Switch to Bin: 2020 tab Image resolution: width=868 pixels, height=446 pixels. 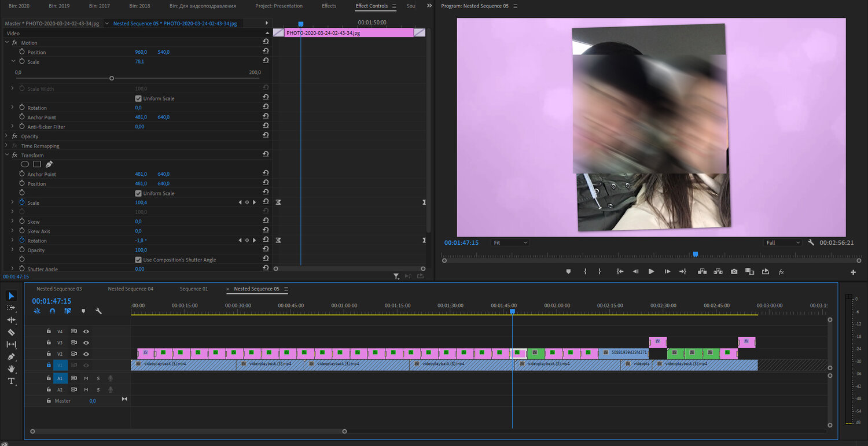coord(19,6)
